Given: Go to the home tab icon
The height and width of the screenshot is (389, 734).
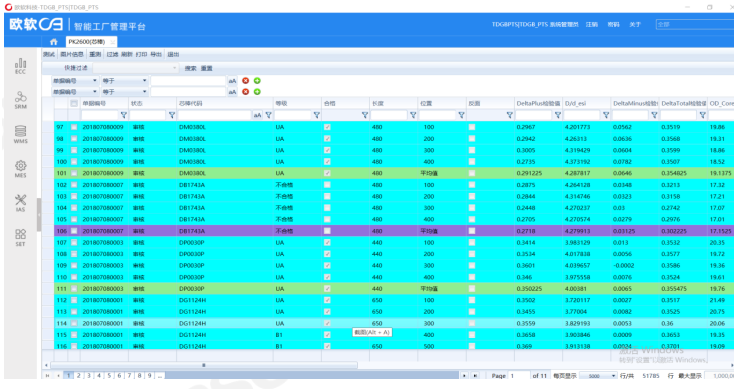Looking at the screenshot, I should pos(54,42).
